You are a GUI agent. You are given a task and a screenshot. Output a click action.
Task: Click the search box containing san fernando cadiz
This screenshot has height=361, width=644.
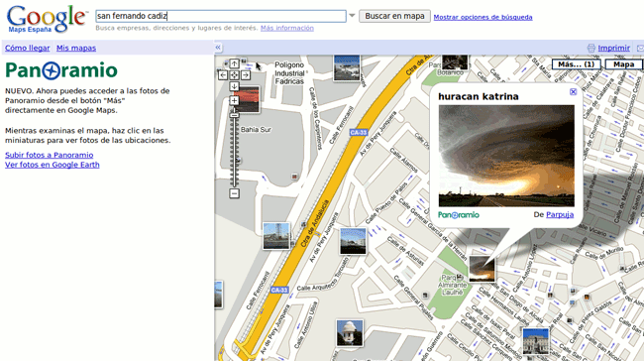(x=221, y=16)
